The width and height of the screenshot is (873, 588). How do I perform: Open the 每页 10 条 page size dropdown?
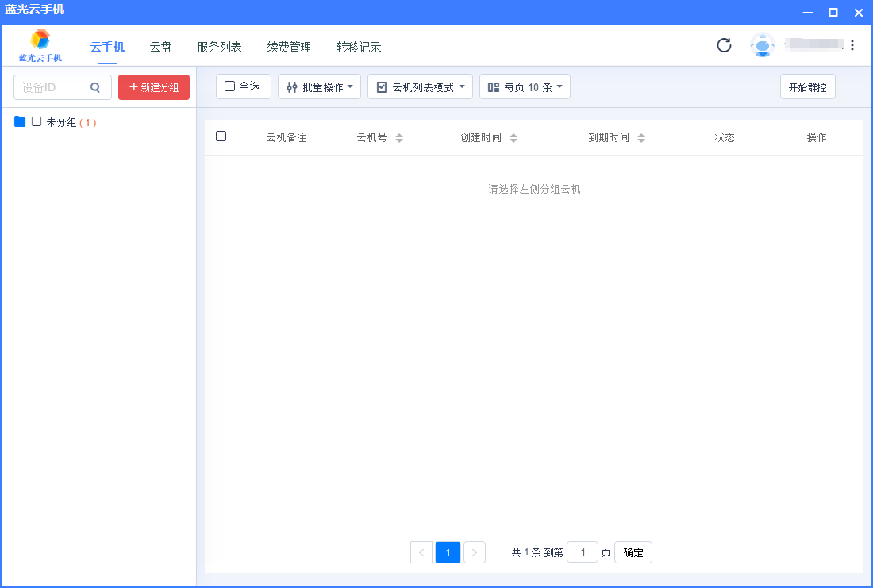[x=525, y=87]
